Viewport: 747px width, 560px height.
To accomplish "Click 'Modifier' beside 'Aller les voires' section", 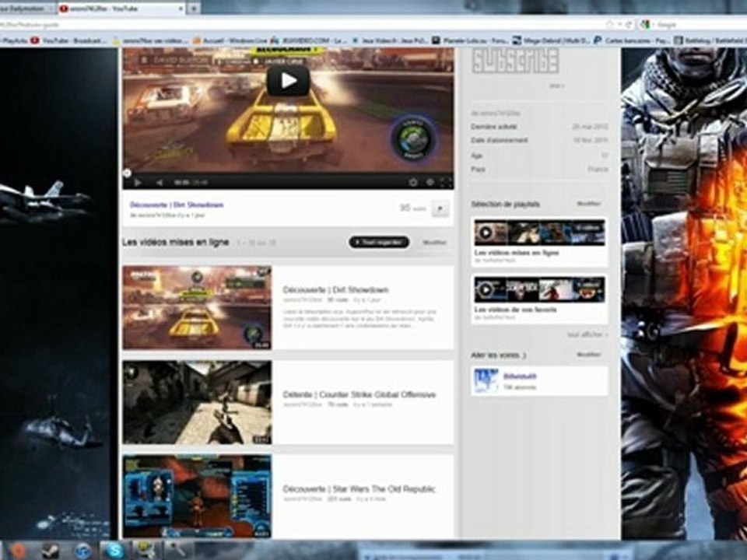I will pos(588,355).
